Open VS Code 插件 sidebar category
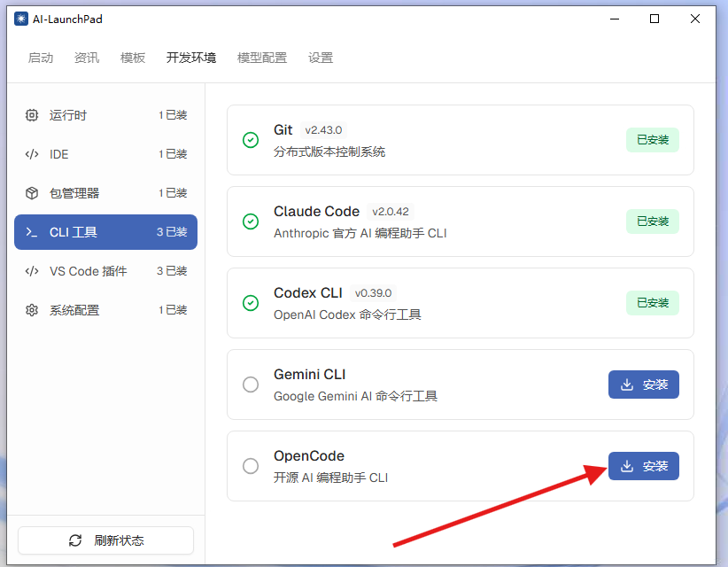This screenshot has height=567, width=728. click(106, 271)
